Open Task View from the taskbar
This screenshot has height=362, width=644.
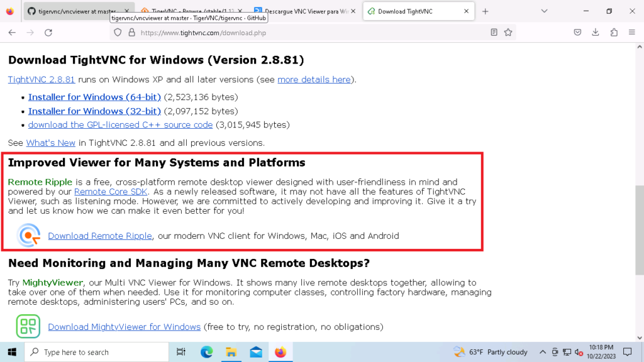pyautogui.click(x=180, y=352)
